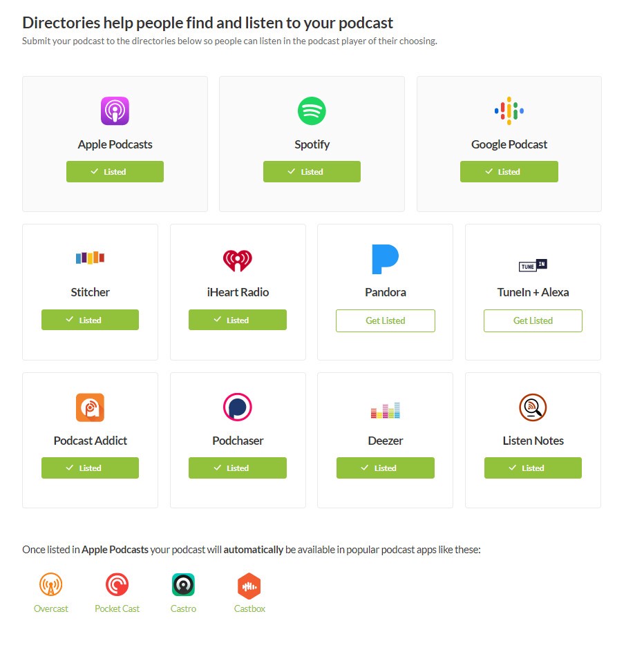Click the Deezer equalizer icon
The image size is (644, 672).
point(385,409)
